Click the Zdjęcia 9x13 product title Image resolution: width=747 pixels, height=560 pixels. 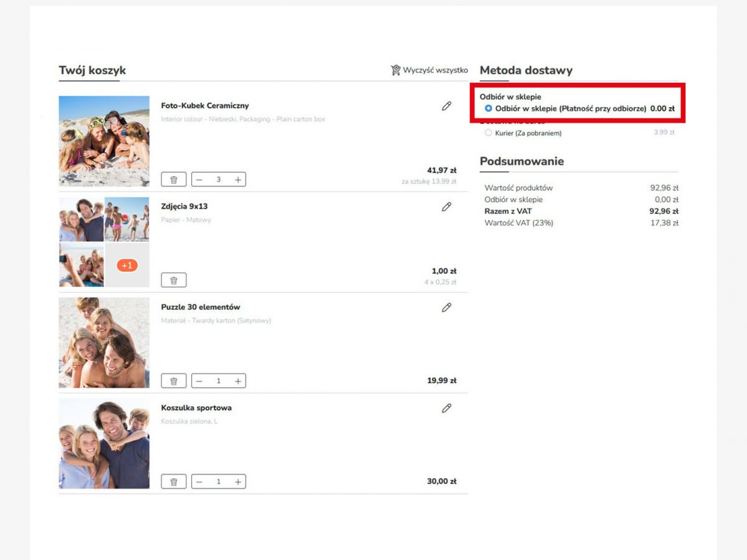point(184,207)
